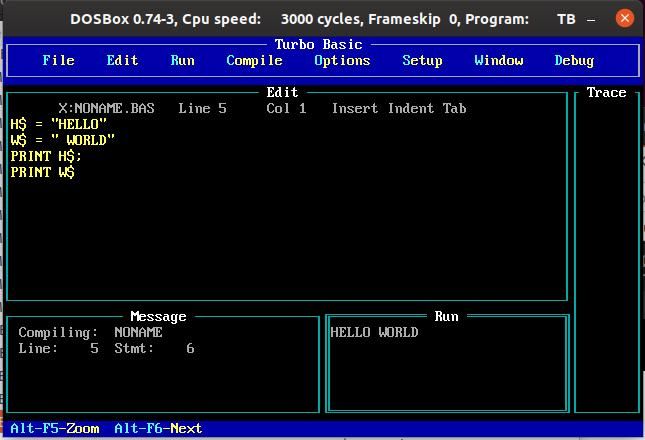Click the code line PRINT W$

[x=42, y=172]
